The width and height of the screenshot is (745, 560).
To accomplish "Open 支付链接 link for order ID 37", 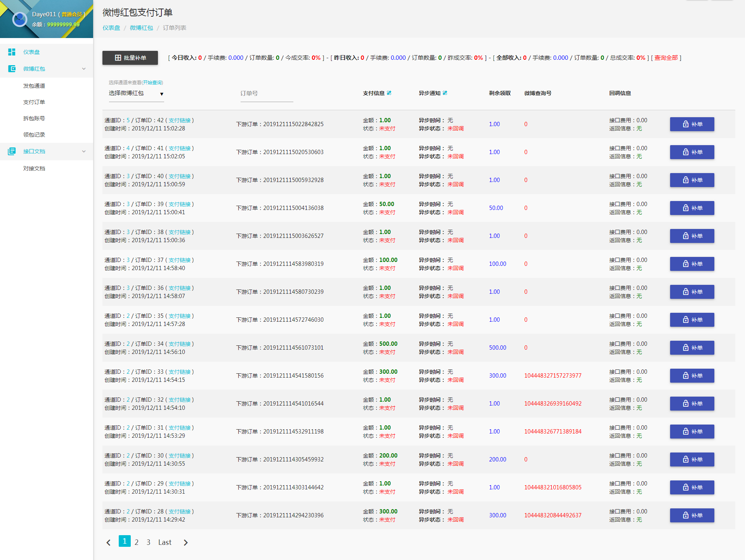I will point(180,260).
